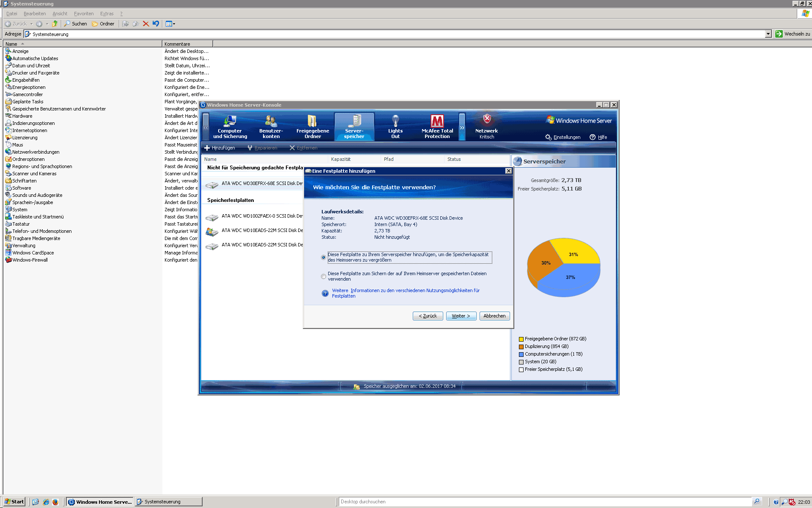Open the Extras menu

click(107, 14)
